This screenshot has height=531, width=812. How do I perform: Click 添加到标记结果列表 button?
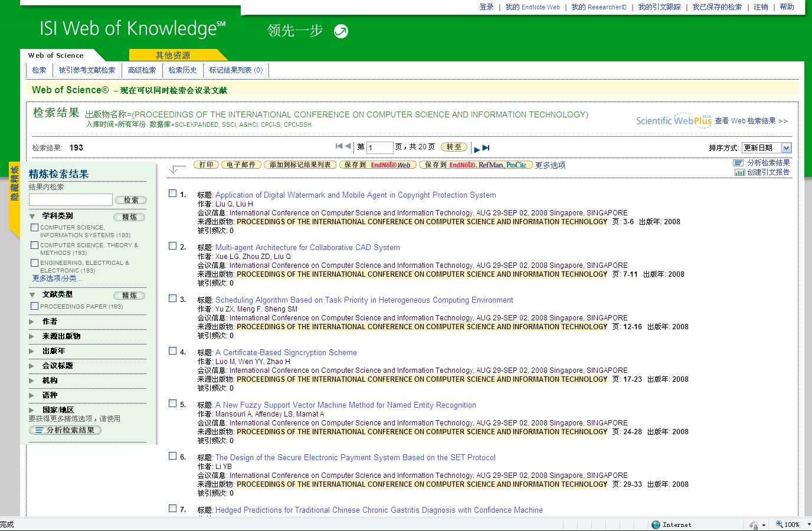300,165
